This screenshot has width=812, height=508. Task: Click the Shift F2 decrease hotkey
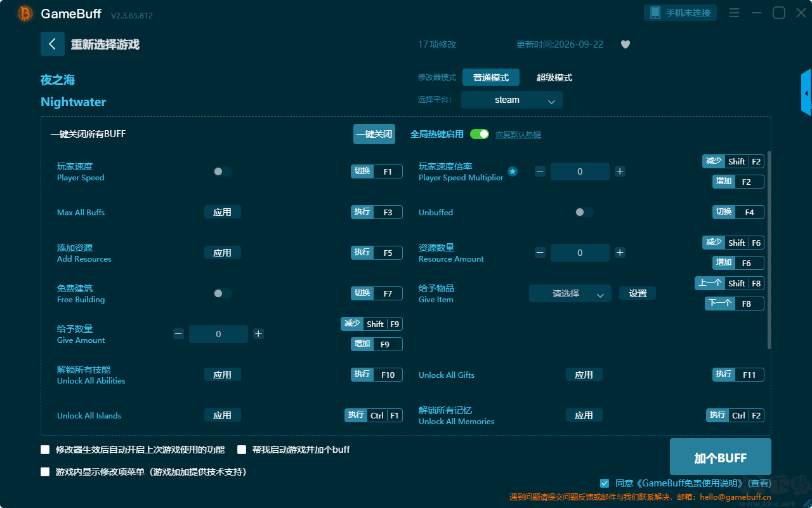[x=733, y=161]
